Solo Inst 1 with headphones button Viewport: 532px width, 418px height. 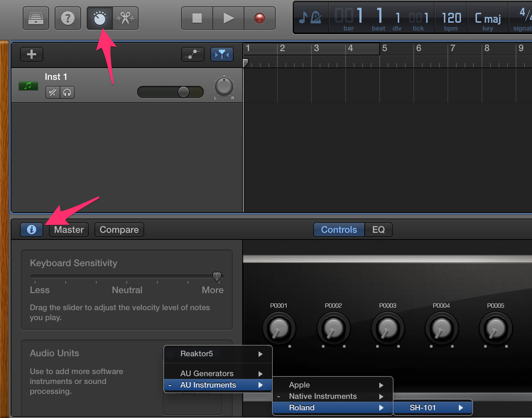coord(67,93)
